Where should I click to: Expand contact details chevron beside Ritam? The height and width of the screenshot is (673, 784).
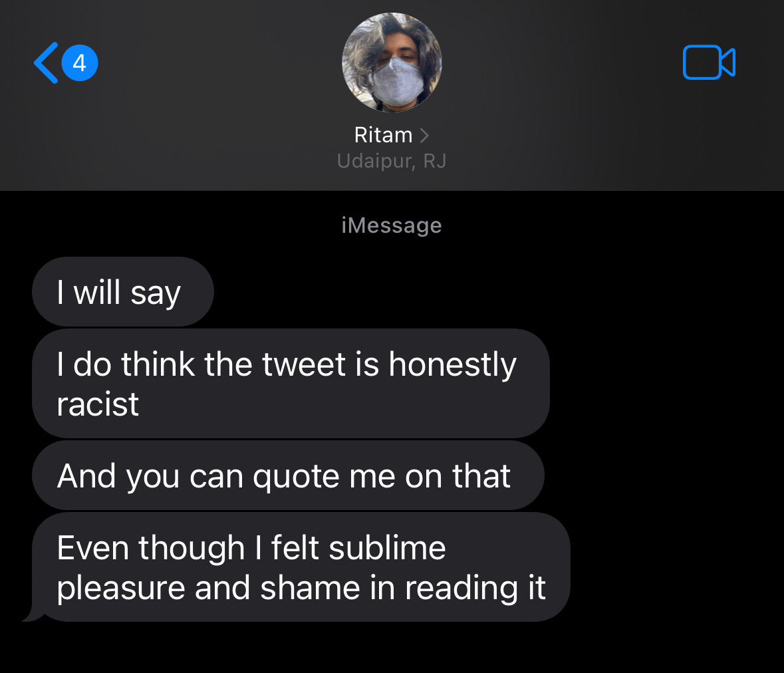pyautogui.click(x=424, y=136)
